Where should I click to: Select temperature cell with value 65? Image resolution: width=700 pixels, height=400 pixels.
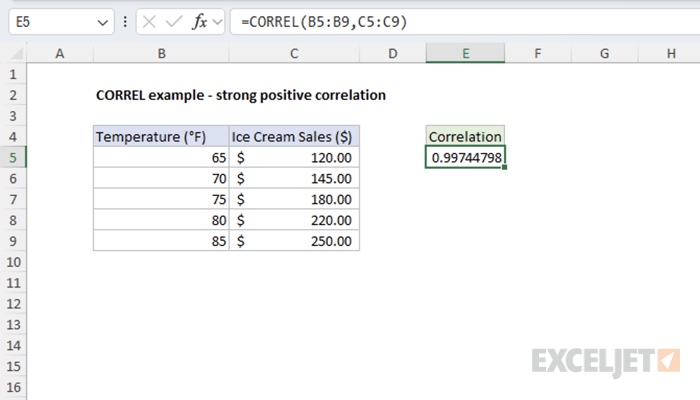point(161,158)
